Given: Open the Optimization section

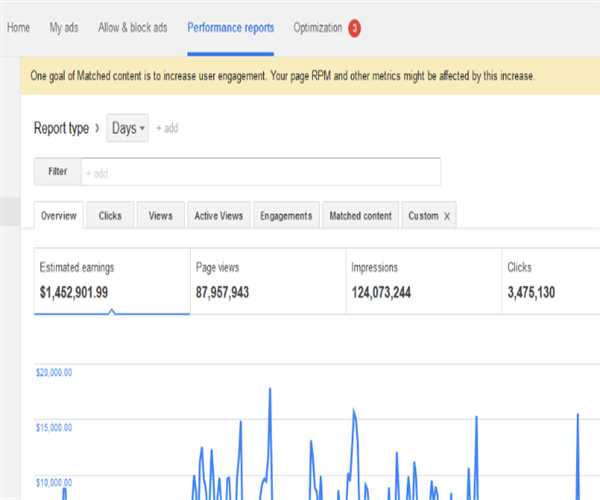Looking at the screenshot, I should point(317,28).
